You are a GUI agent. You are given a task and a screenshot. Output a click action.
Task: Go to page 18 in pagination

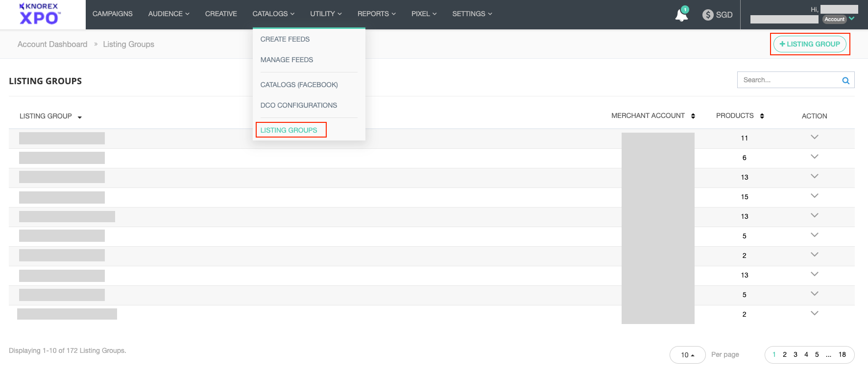[x=842, y=354]
